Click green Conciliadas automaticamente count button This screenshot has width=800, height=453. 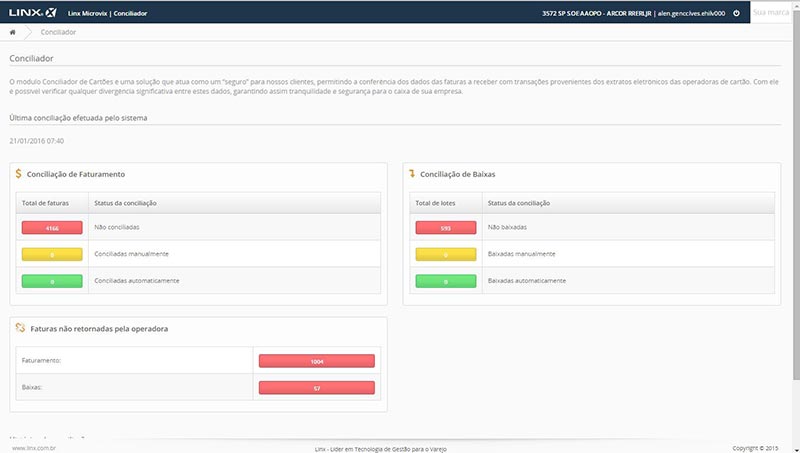tap(52, 281)
